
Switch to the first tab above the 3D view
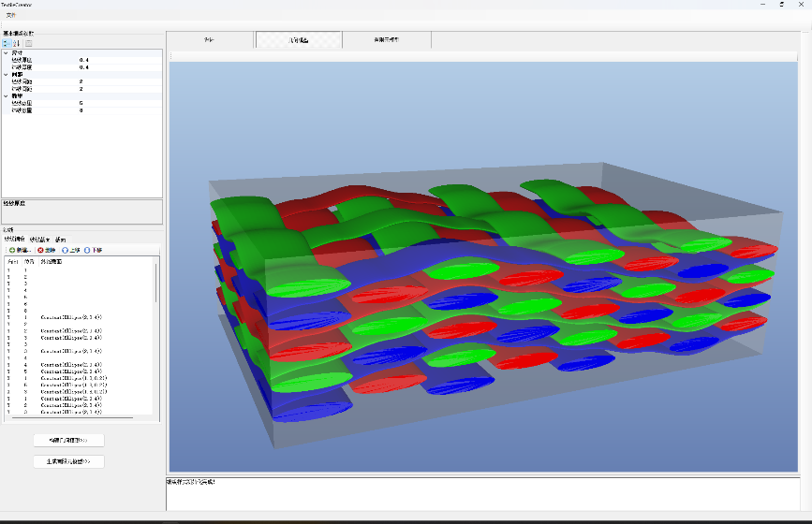pos(209,40)
